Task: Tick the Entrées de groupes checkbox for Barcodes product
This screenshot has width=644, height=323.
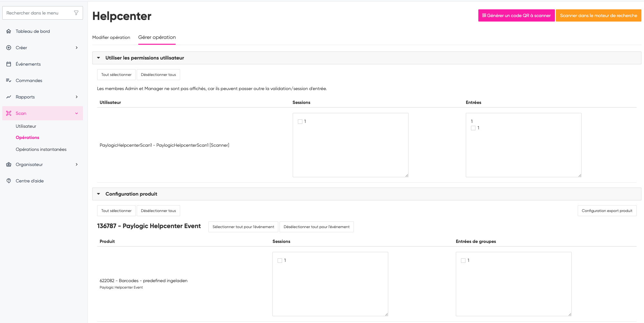Action: point(463,261)
